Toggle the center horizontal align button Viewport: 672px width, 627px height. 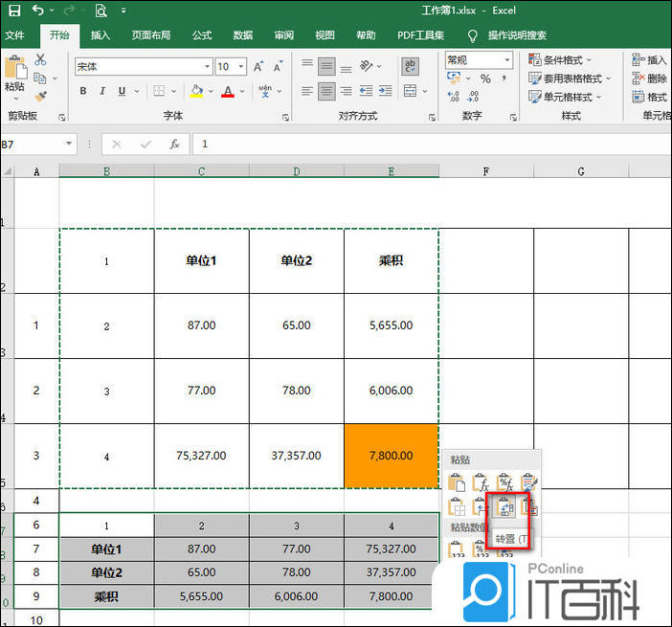click(x=326, y=91)
